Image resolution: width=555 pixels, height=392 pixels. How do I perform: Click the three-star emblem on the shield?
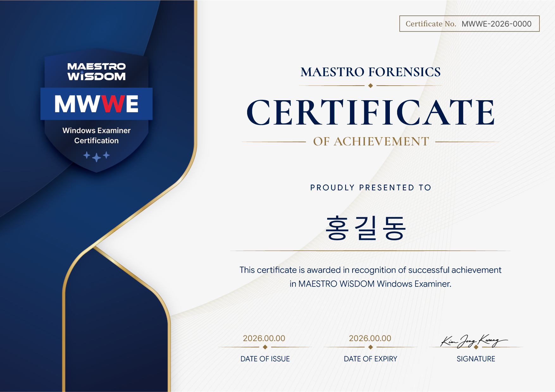(97, 156)
